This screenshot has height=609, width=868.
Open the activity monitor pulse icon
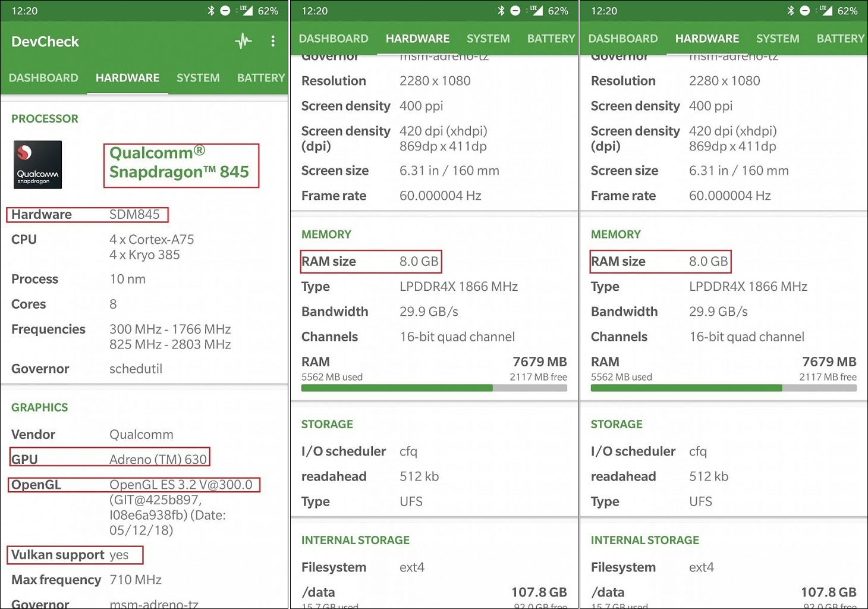point(243,41)
